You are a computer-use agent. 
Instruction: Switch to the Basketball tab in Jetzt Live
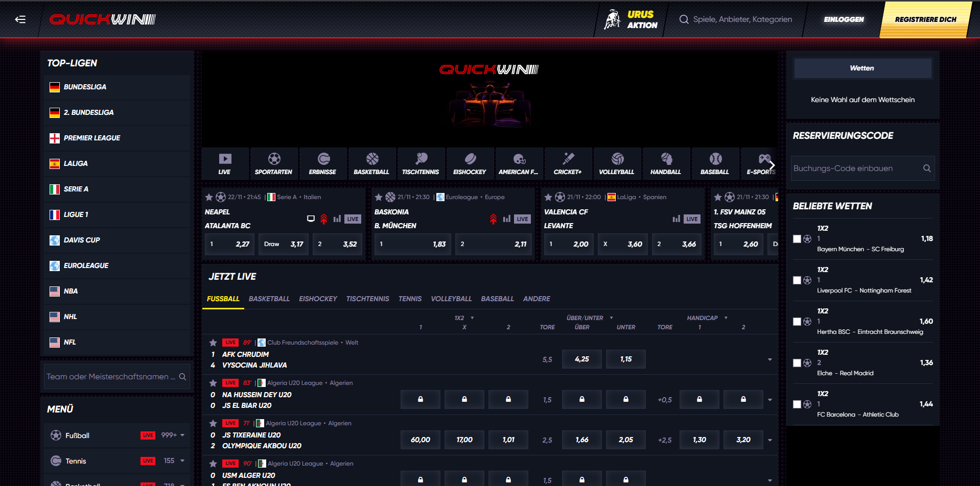click(x=269, y=299)
